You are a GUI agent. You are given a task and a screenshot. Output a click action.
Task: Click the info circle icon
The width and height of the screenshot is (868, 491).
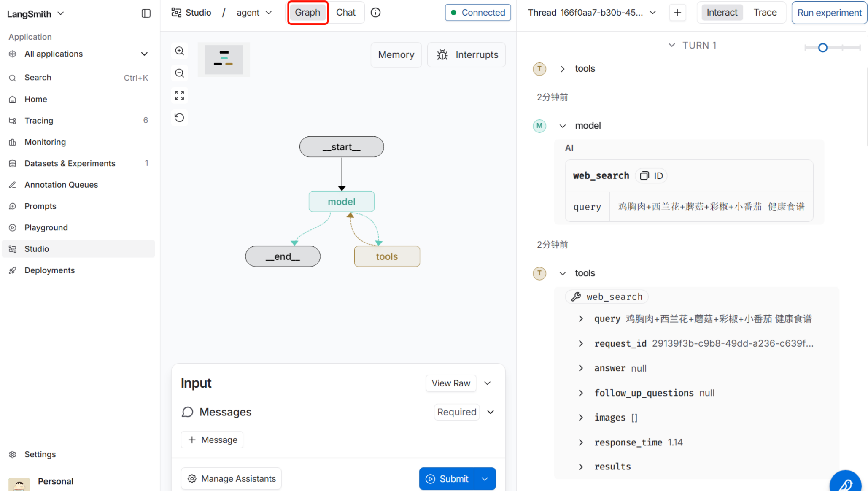375,13
